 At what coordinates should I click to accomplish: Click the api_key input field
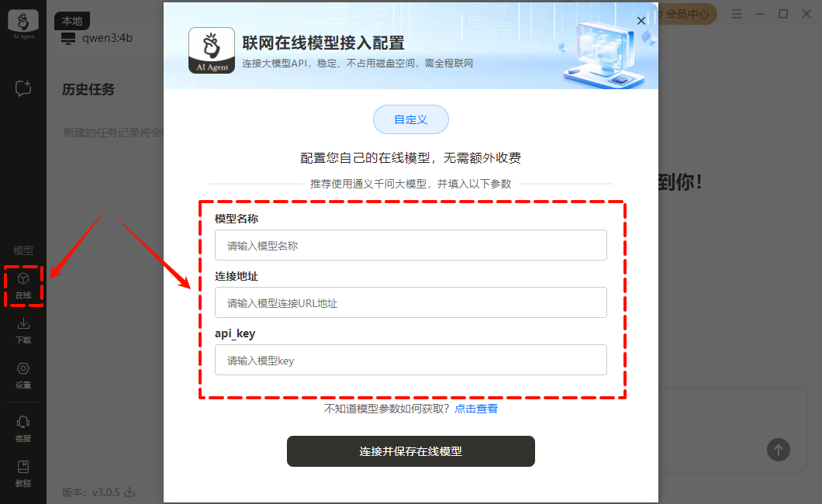[x=410, y=360]
